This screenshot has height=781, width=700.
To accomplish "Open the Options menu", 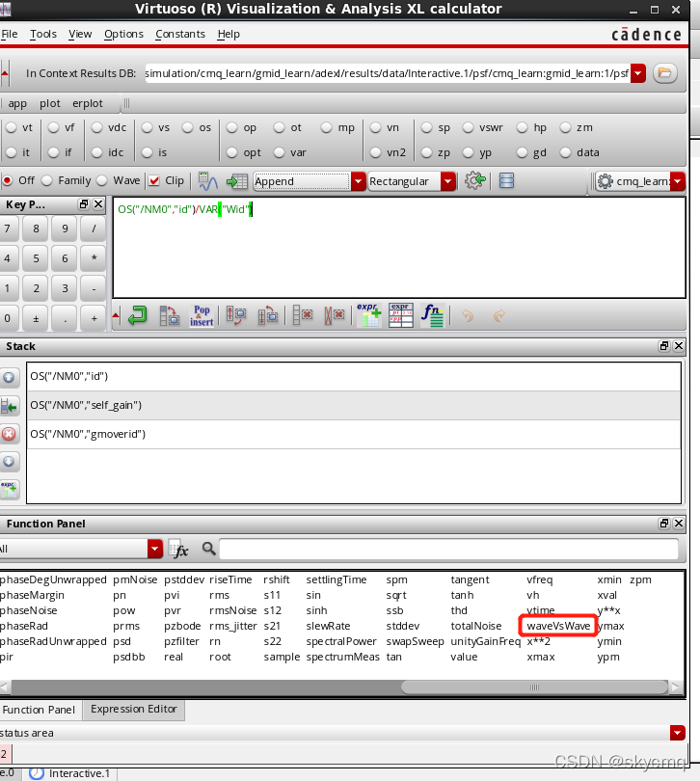I will point(123,34).
